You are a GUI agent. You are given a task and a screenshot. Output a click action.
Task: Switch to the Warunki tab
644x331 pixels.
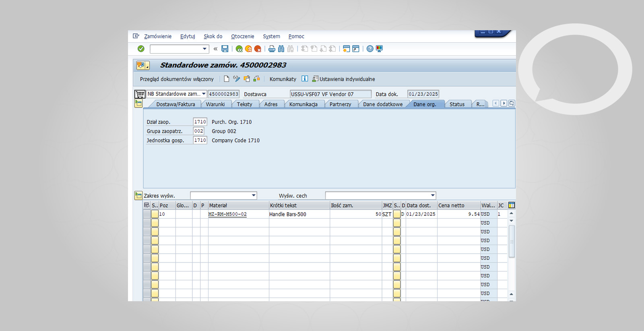[215, 104]
